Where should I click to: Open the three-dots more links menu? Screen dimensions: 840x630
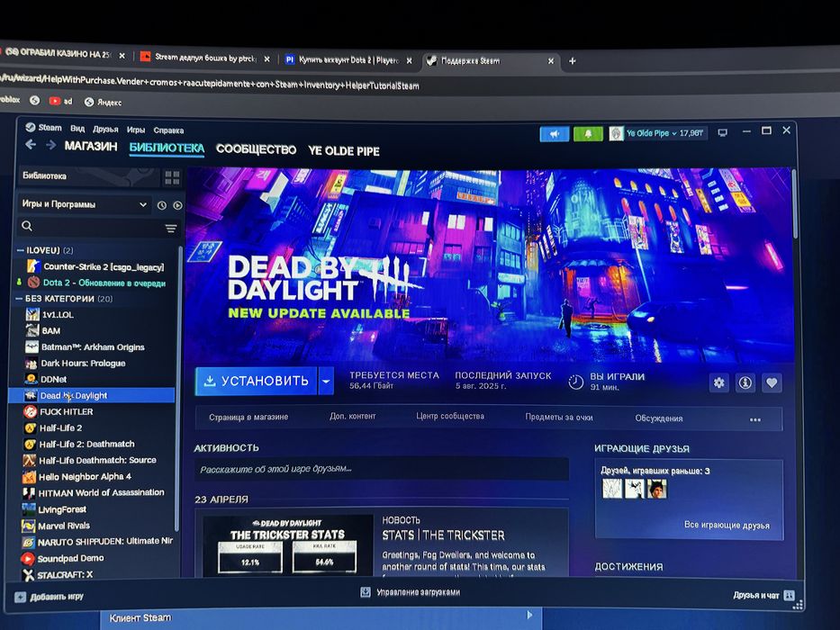[755, 419]
